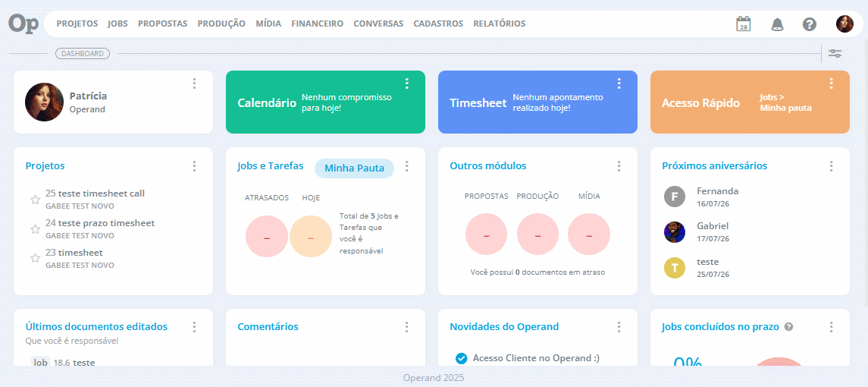Click the ATRASADOS red circle
The image size is (868, 387).
click(267, 237)
